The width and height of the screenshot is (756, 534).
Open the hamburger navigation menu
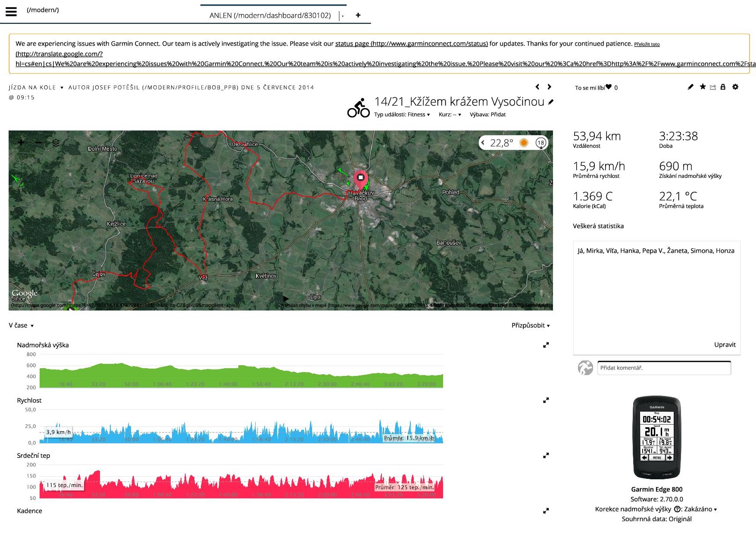pyautogui.click(x=11, y=12)
